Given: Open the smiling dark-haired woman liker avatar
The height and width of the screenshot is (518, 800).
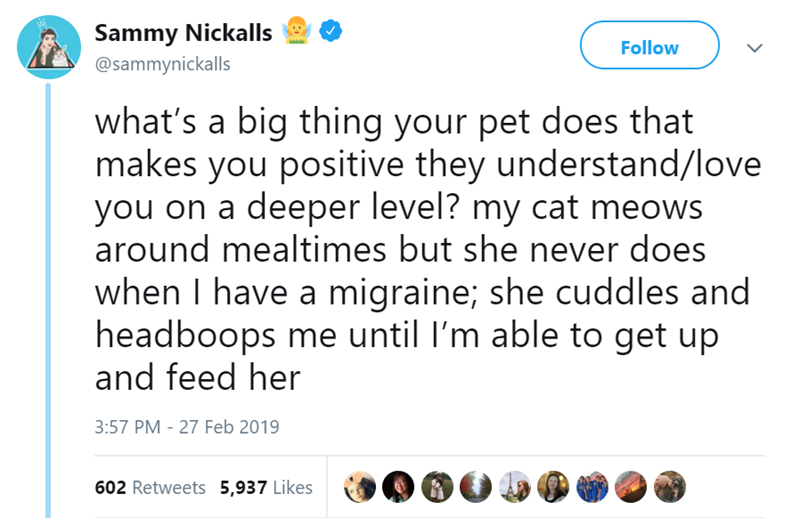Looking at the screenshot, I should [x=397, y=487].
